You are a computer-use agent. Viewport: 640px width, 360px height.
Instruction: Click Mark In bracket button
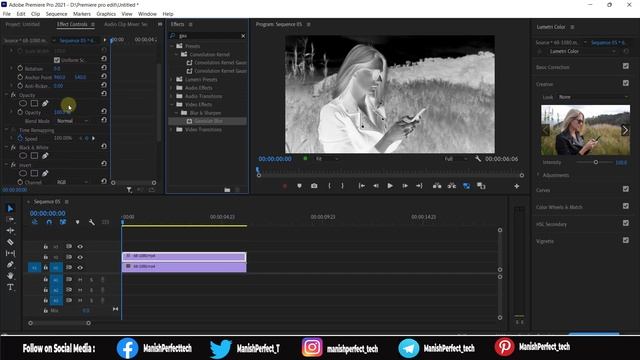click(x=329, y=186)
